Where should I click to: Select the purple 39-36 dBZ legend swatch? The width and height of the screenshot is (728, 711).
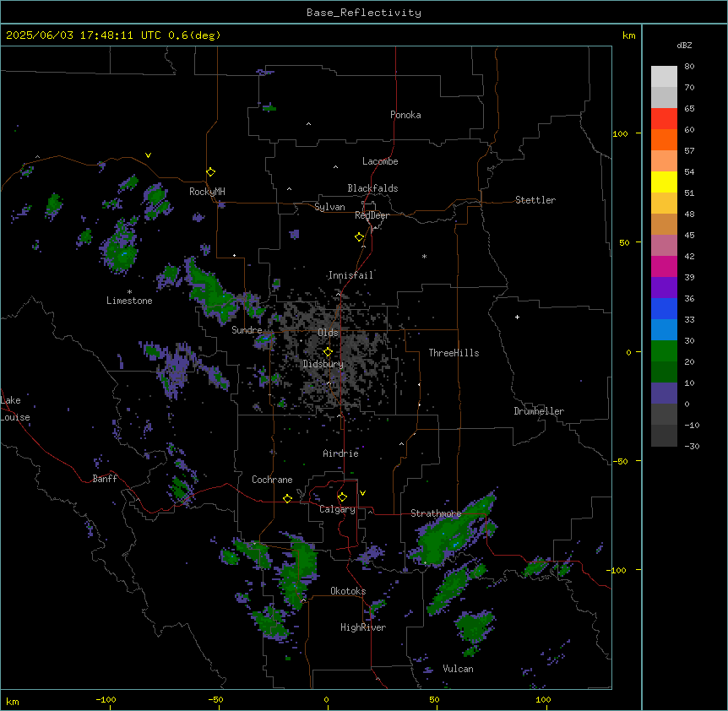tap(664, 288)
